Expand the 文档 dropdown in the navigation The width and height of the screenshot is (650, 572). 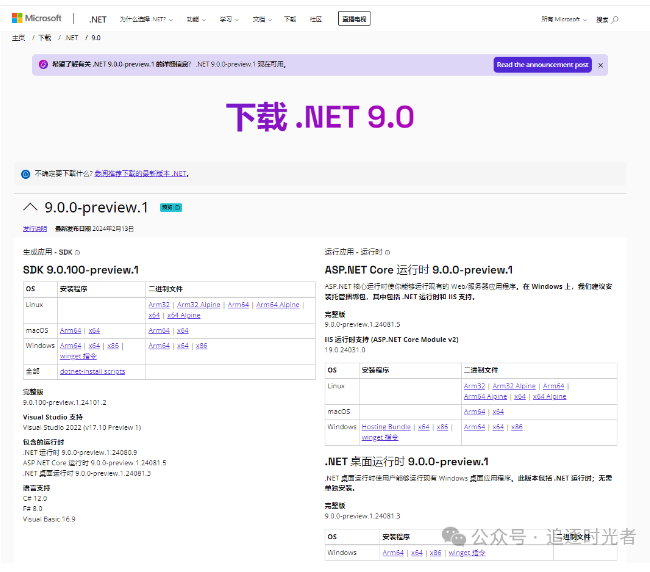(x=262, y=19)
